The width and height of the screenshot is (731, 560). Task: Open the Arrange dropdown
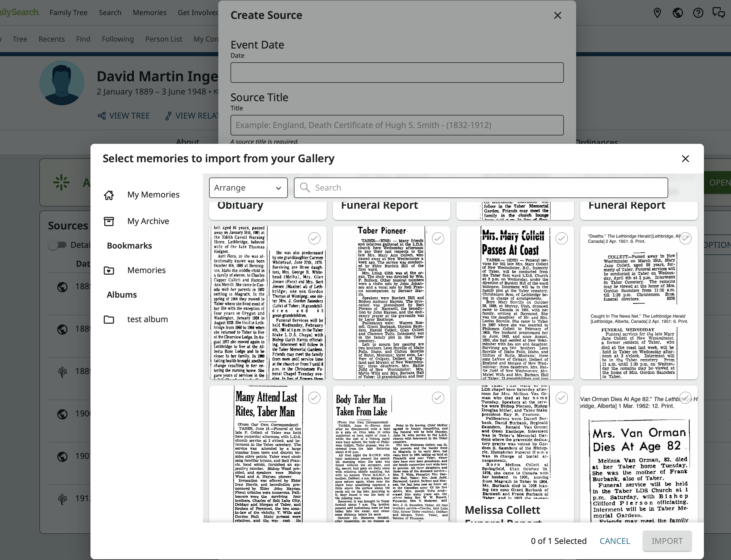point(248,188)
